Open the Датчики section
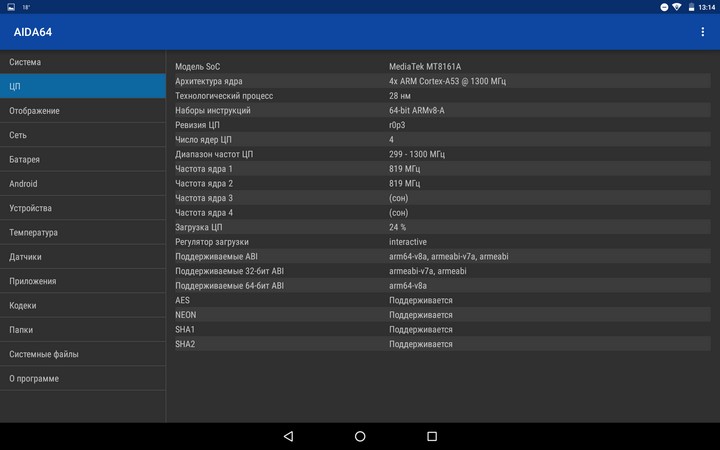 [x=83, y=257]
